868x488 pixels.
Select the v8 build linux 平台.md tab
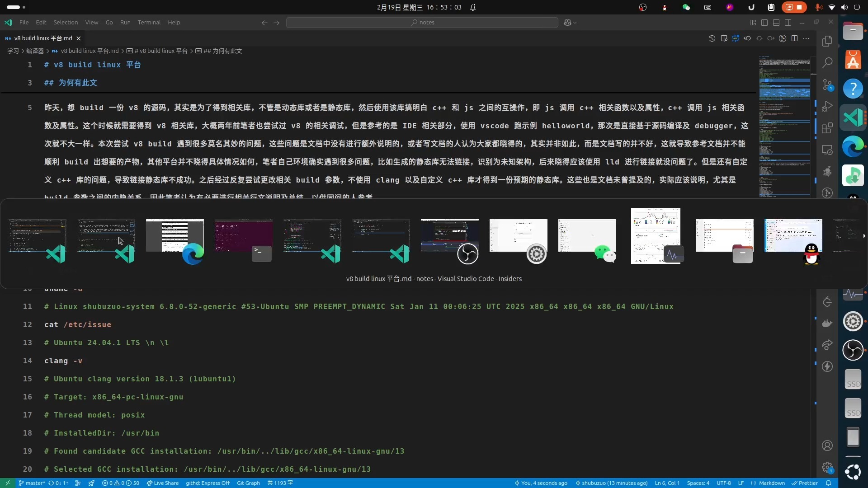(43, 38)
